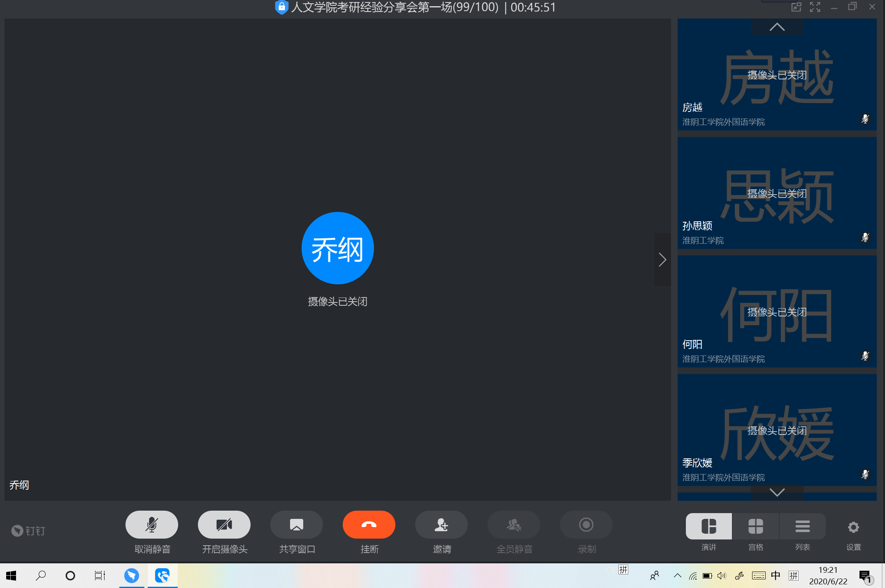This screenshot has height=588, width=885.
Task: Open DingTalk from Windows taskbar
Action: click(132, 575)
